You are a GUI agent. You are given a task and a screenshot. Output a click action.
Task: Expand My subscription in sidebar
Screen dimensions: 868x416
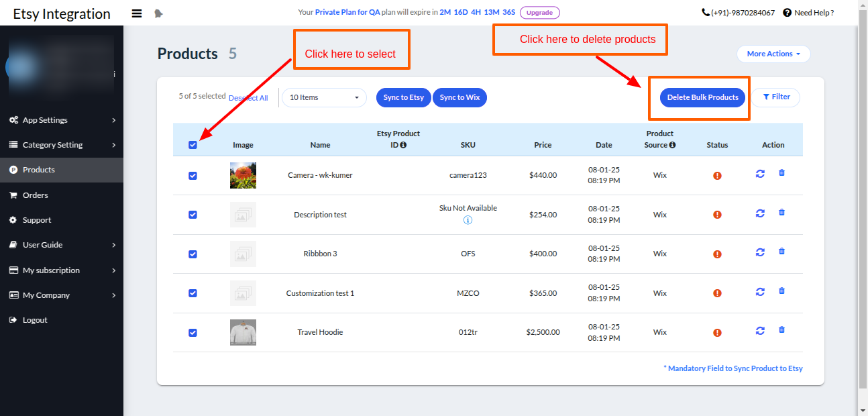62,270
